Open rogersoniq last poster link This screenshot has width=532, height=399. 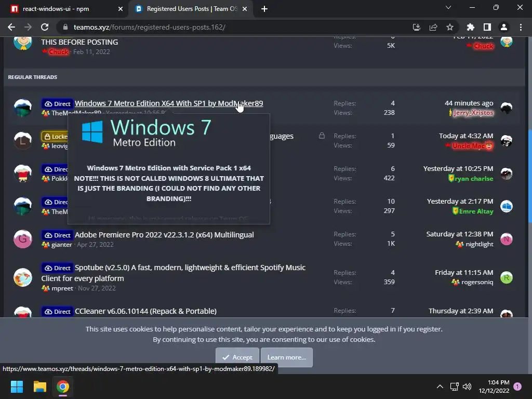(477, 282)
